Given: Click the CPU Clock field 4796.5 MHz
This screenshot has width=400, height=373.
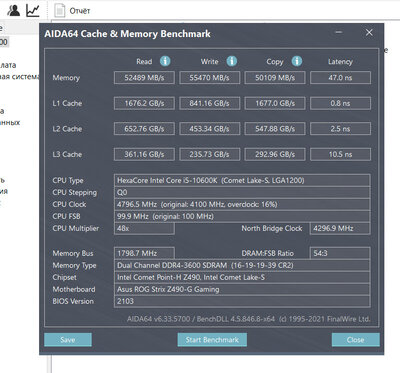Looking at the screenshot, I should [242, 204].
